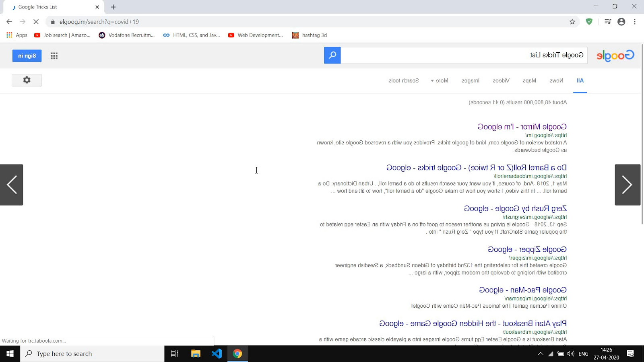
Task: Open Zerg Rush by elgooG result
Action: pyautogui.click(x=515, y=208)
